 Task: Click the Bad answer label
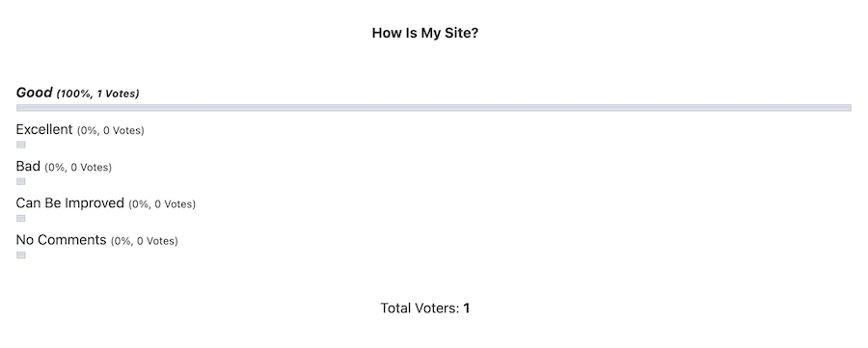[x=28, y=166]
